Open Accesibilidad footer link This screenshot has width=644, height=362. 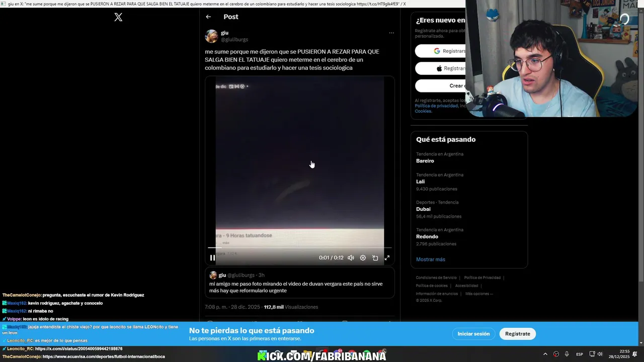point(466,286)
